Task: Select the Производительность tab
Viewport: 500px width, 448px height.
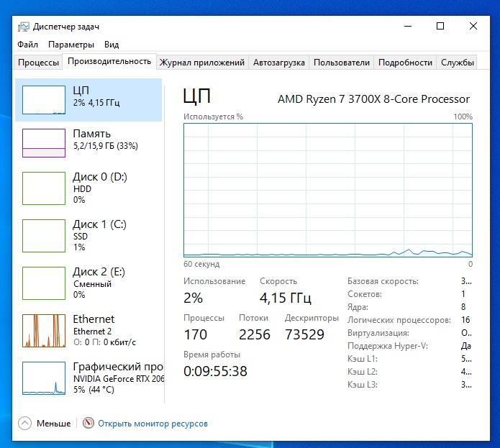Action: point(109,61)
